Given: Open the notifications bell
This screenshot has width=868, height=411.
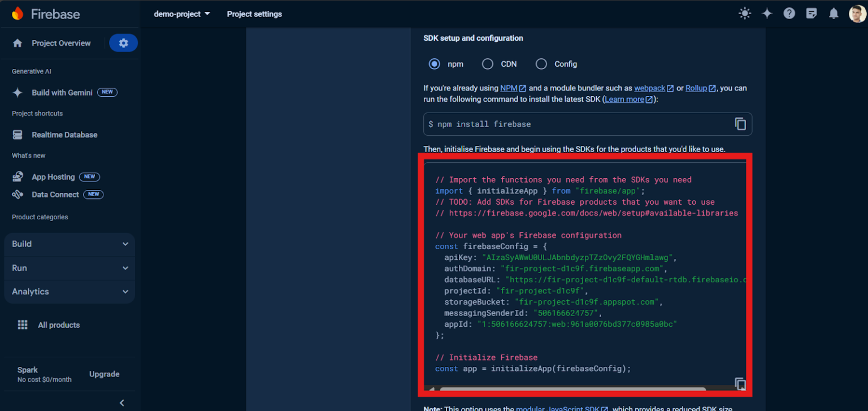Looking at the screenshot, I should click(x=834, y=13).
